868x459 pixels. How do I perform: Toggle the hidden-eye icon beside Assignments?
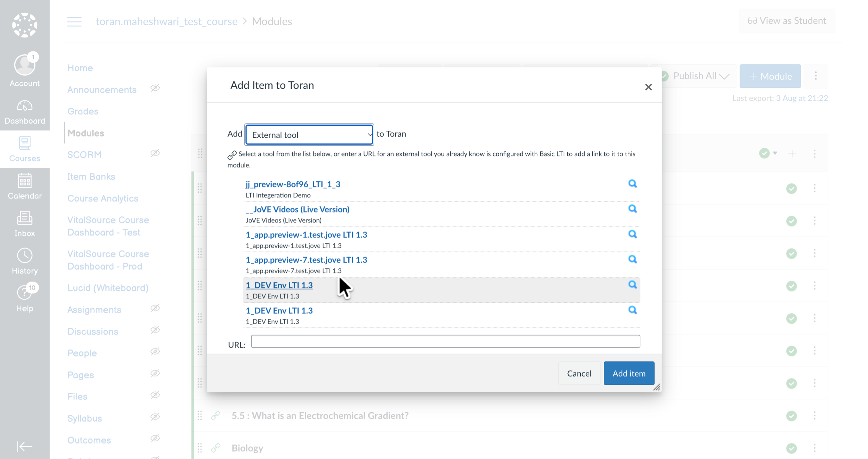155,308
